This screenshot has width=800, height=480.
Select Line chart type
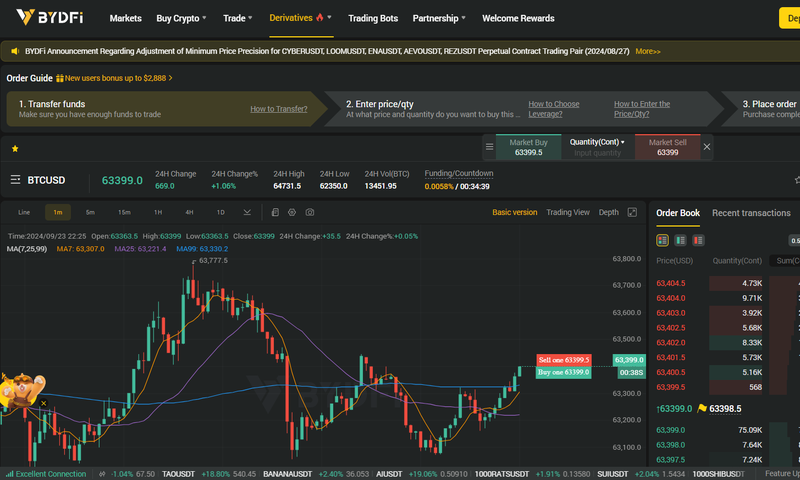24,212
